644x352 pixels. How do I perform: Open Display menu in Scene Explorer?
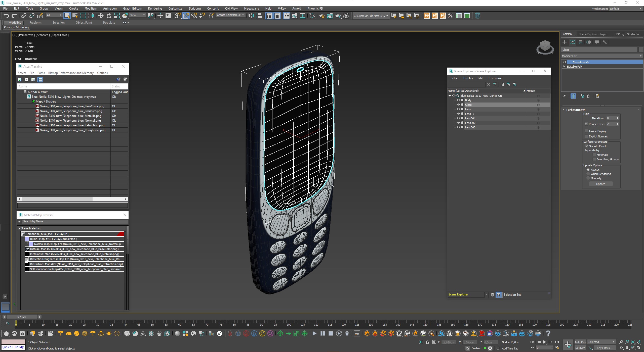468,78
